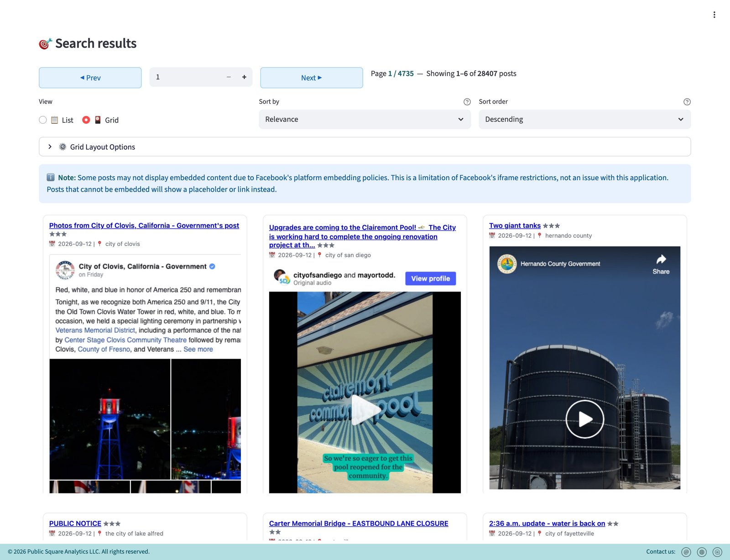Open the Clairemont Pool upgrades post link
Viewport: 730px width, 560px height.
tap(362, 236)
